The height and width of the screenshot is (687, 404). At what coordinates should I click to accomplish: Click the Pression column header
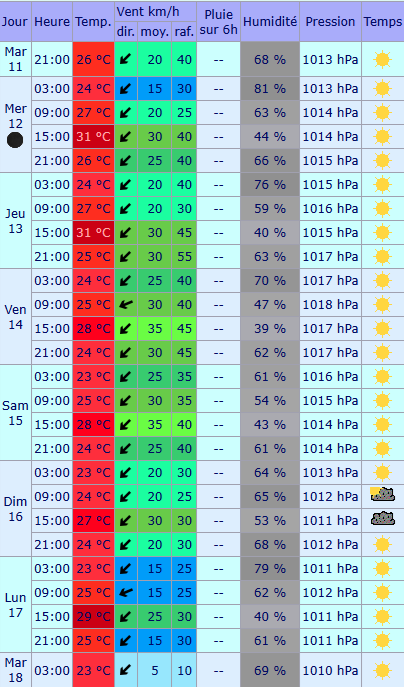click(x=330, y=21)
